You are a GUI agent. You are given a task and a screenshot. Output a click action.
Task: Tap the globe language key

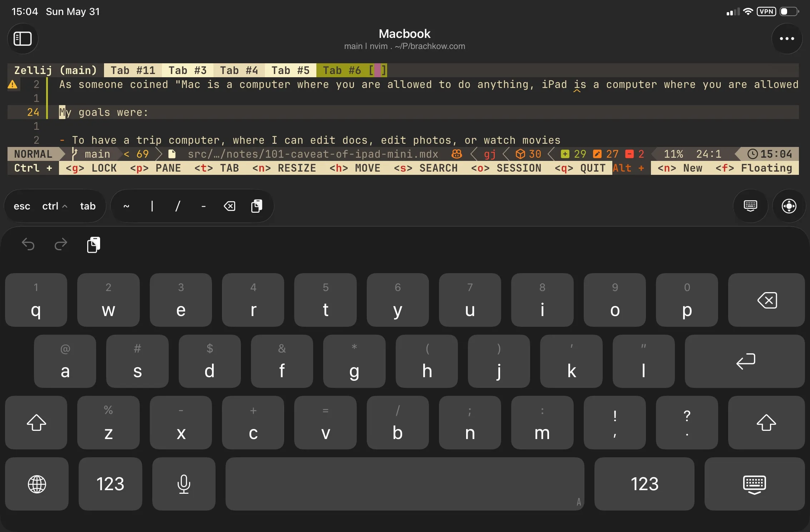click(37, 484)
